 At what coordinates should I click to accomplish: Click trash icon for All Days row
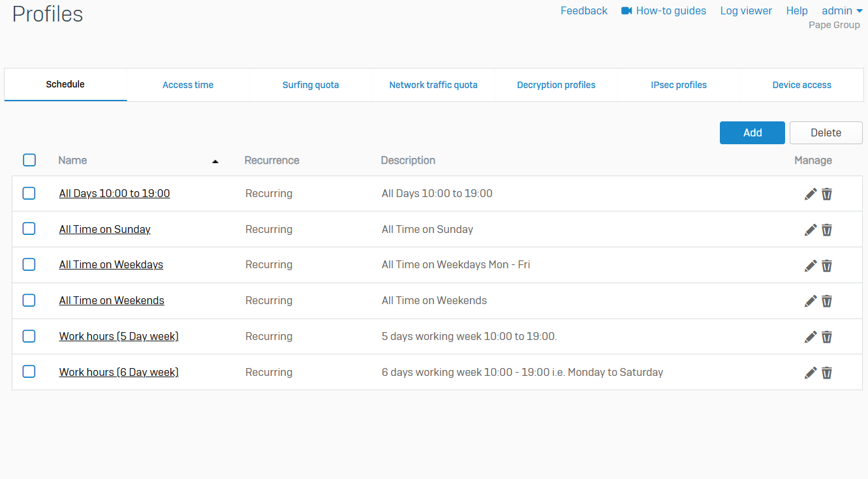tap(827, 194)
